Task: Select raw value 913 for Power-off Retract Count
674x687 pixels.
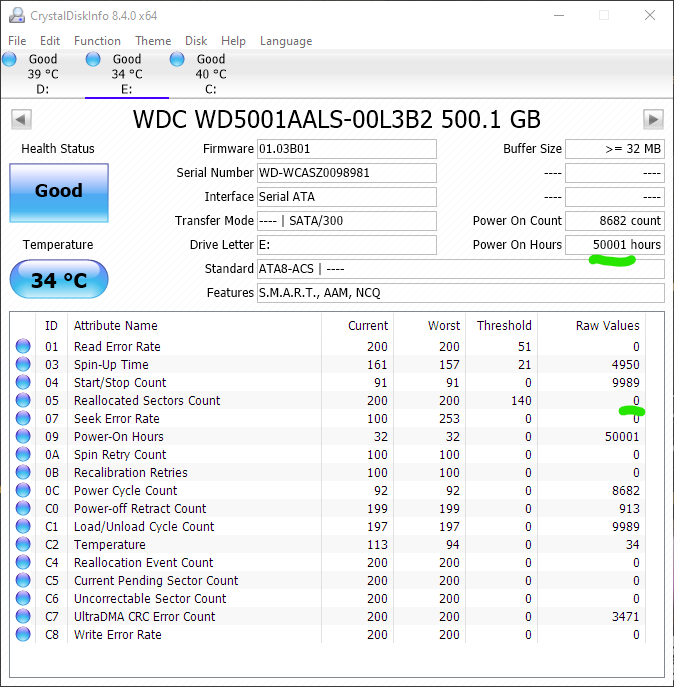Action: coord(629,508)
